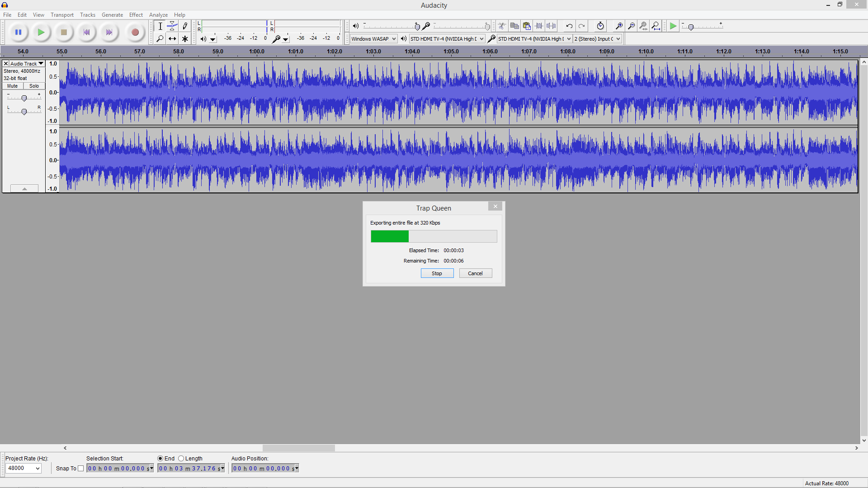Open the Windows WASAPI host dropdown
This screenshot has width=868, height=488.
pos(373,39)
